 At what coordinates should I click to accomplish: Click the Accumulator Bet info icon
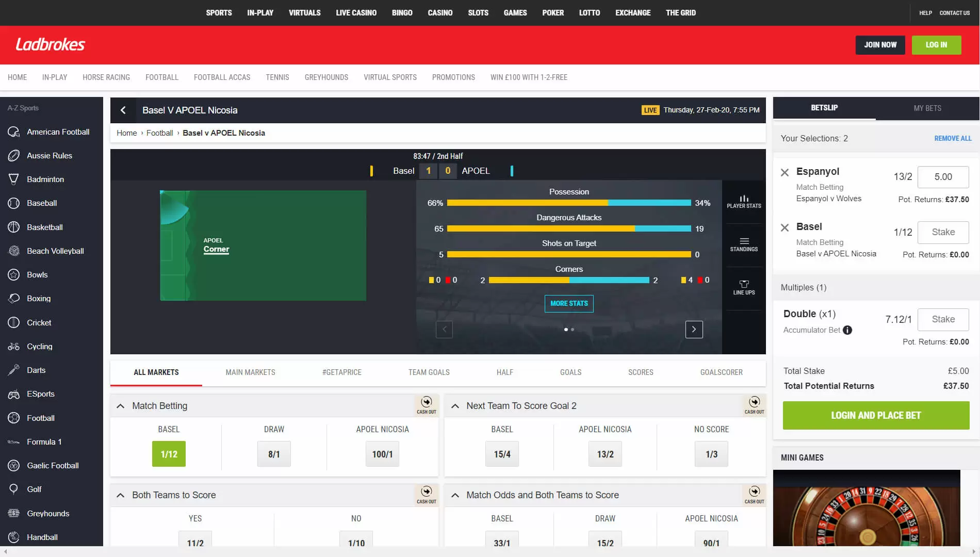847,330
